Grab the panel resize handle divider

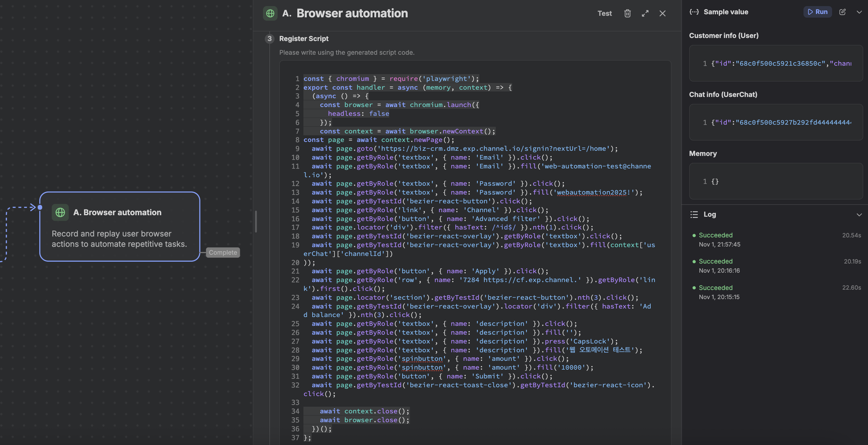(256, 222)
